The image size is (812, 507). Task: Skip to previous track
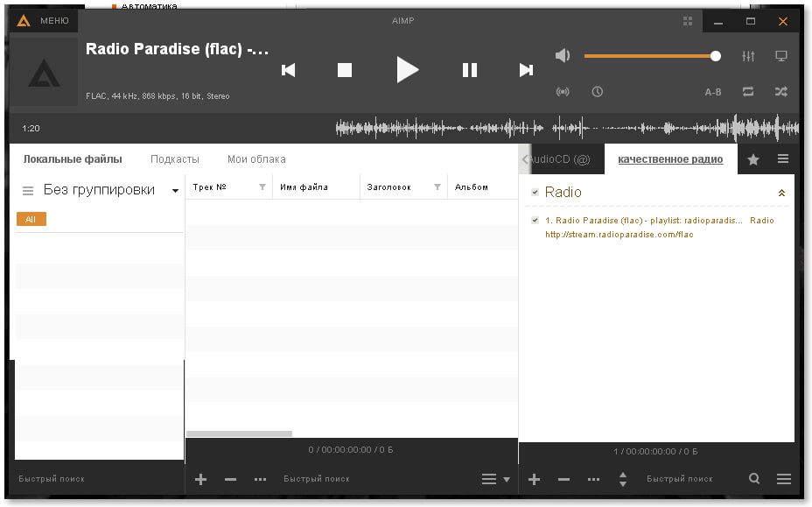[x=288, y=70]
